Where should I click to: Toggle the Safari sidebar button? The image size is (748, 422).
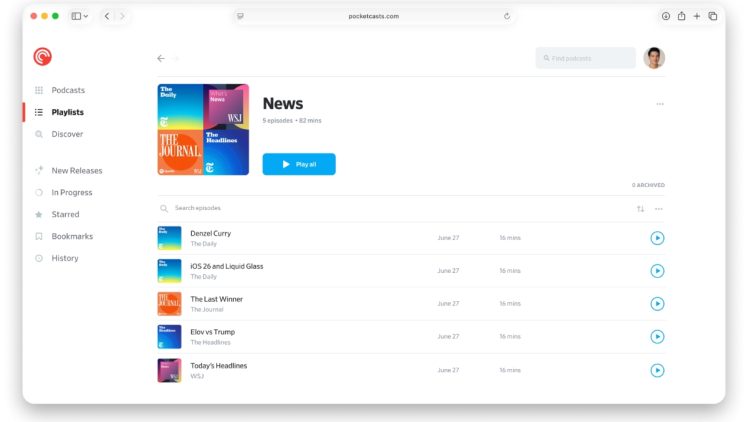point(76,16)
